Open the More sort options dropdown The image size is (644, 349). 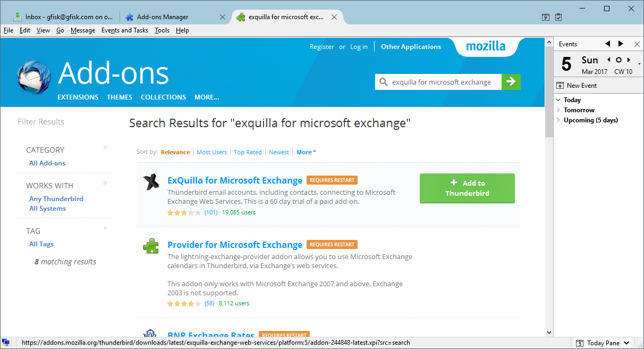pos(306,152)
